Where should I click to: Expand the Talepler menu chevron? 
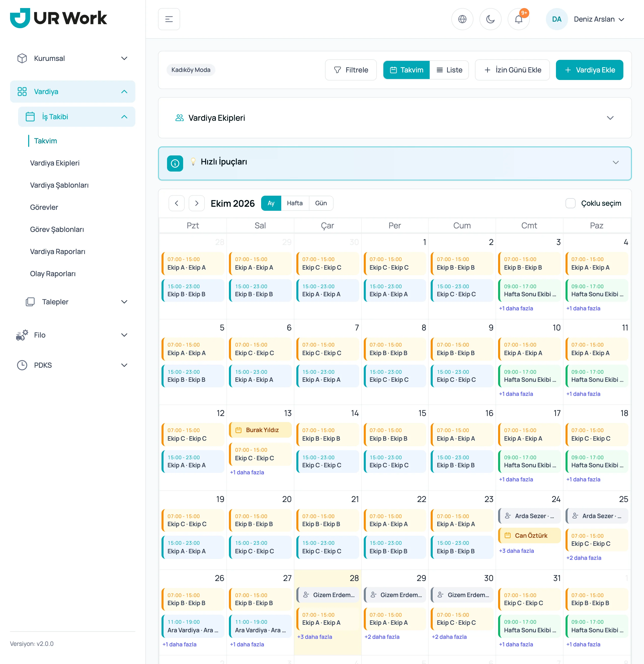click(x=124, y=302)
